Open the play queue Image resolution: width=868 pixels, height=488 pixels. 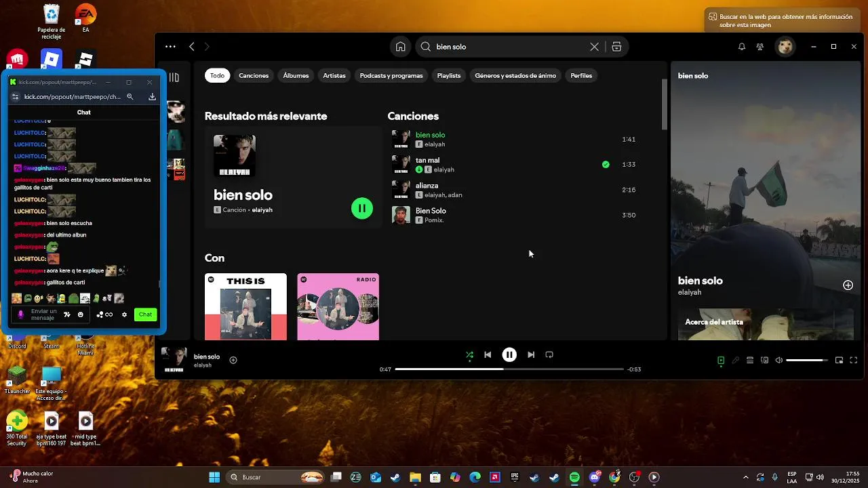(x=750, y=361)
